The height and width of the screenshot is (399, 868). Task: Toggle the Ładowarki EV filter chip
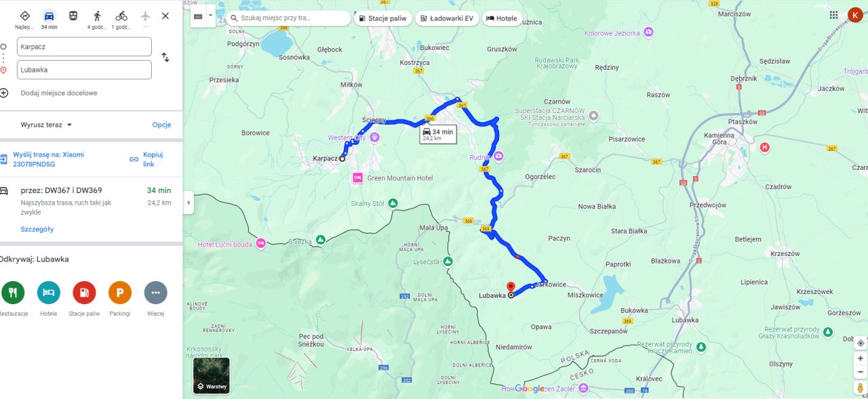click(x=447, y=18)
